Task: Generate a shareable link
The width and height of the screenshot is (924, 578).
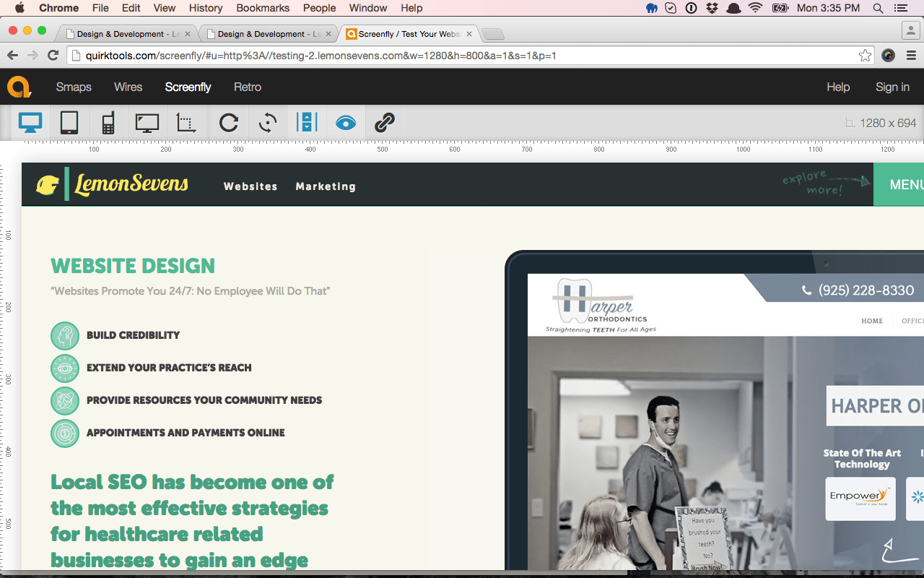Action: coord(383,122)
